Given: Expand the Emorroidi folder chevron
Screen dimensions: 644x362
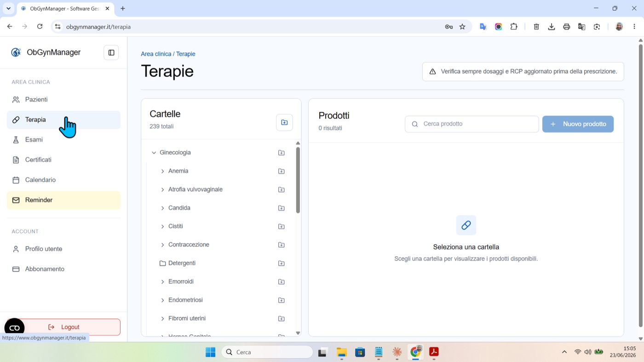Looking at the screenshot, I should coord(162,282).
